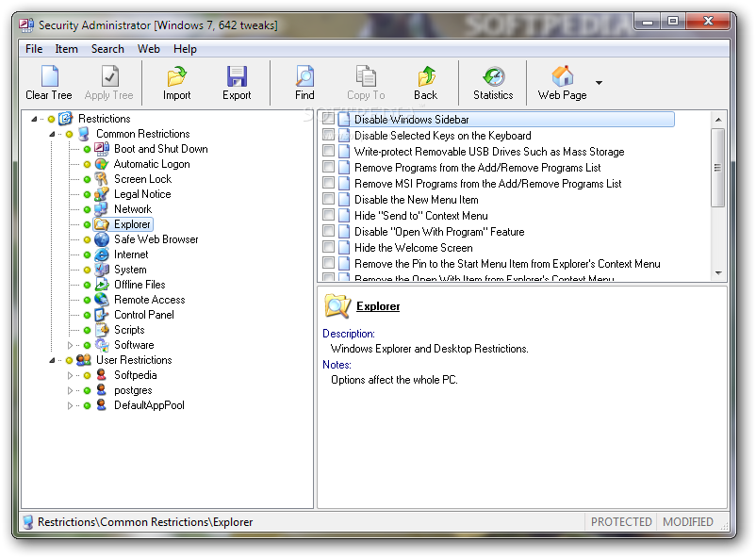The height and width of the screenshot is (558, 756).
Task: Click the Back toolbar icon
Action: [x=426, y=76]
